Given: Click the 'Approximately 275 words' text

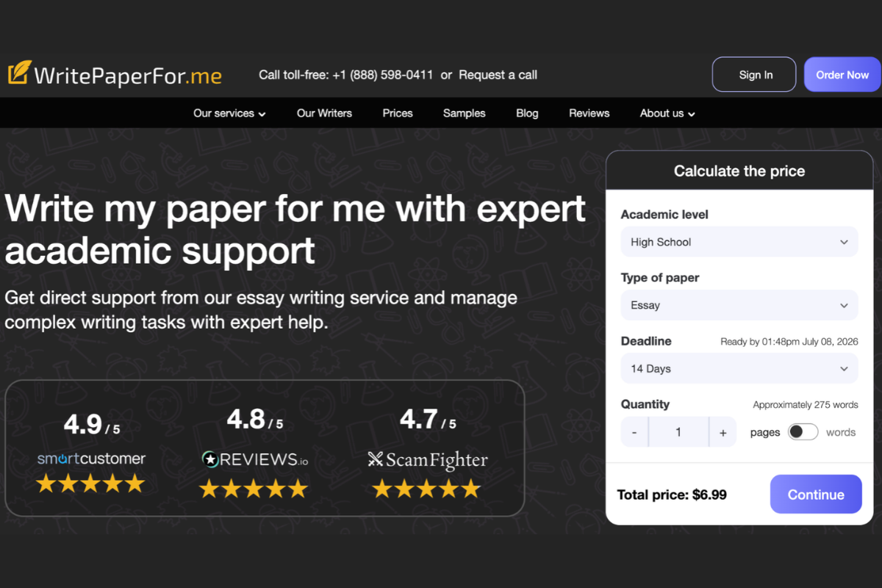Looking at the screenshot, I should click(806, 405).
